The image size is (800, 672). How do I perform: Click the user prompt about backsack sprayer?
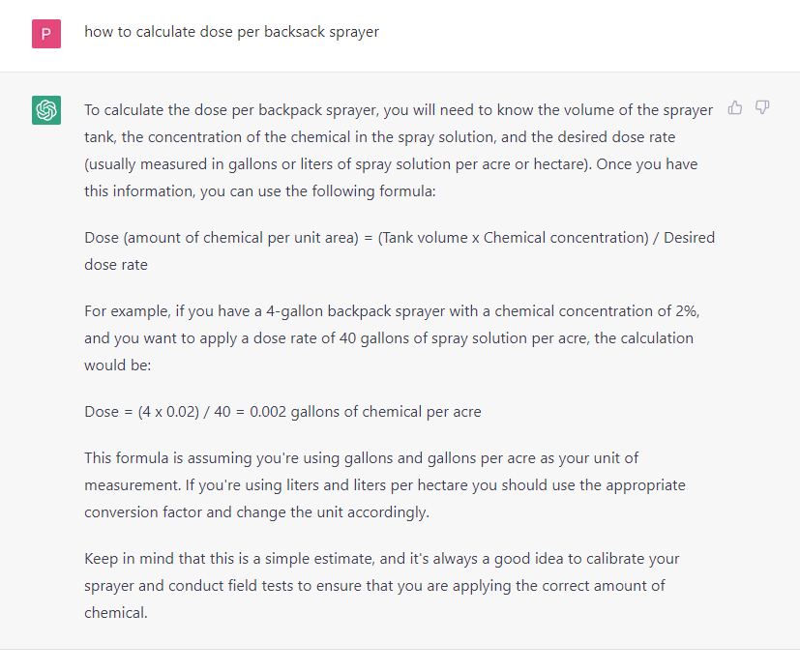[x=231, y=32]
